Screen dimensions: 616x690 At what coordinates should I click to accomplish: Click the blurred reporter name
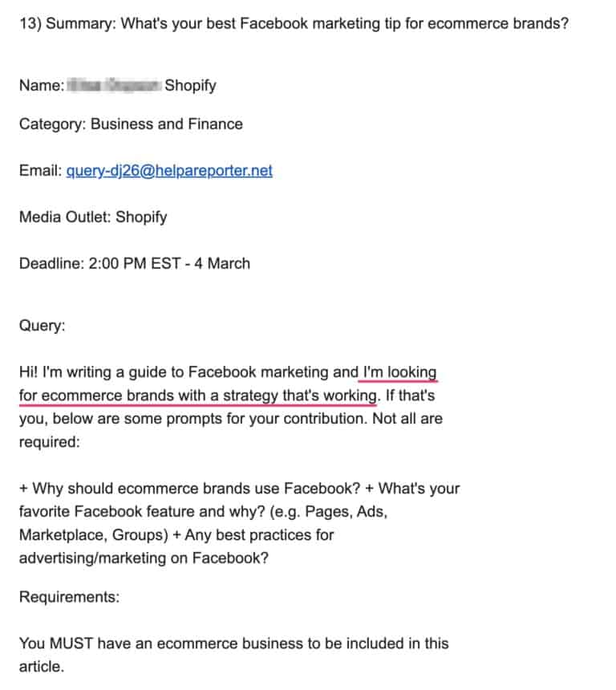[x=113, y=85]
